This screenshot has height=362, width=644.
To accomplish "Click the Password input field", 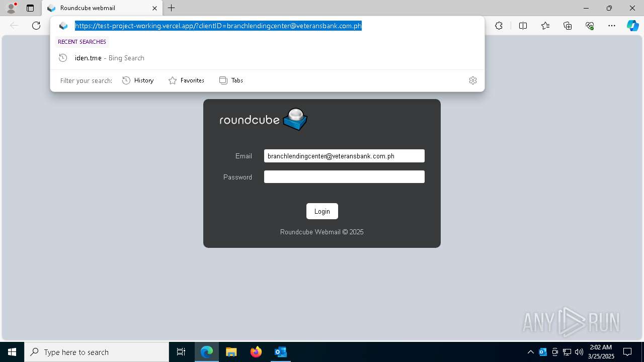I will pyautogui.click(x=344, y=177).
